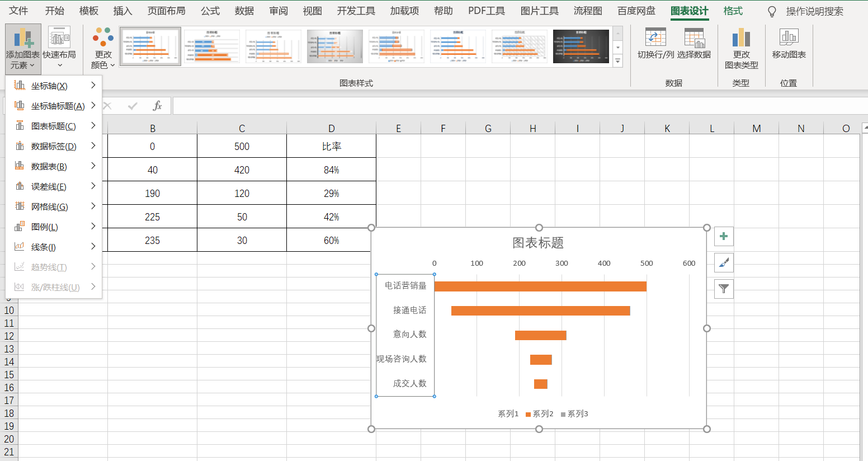
Task: Expand the 坐标轴标题(A) submenu arrow
Action: [93, 105]
